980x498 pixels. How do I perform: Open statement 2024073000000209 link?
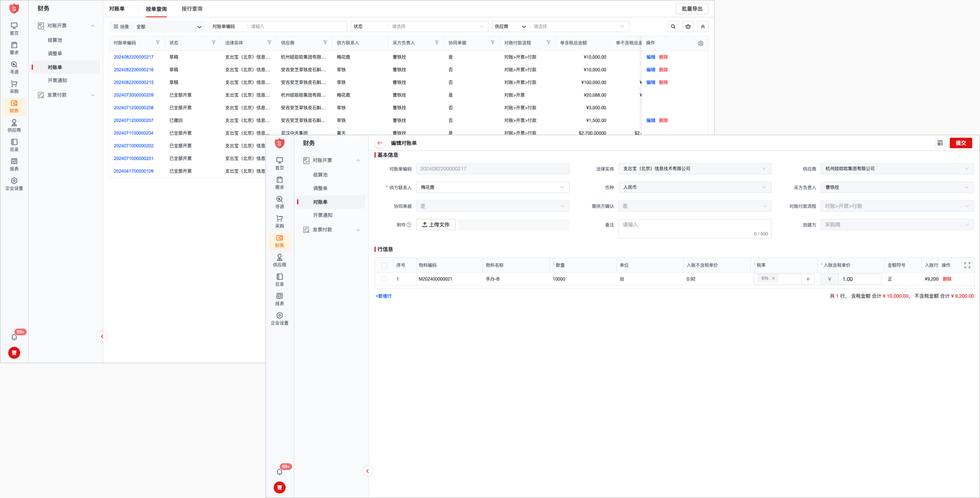coord(134,95)
